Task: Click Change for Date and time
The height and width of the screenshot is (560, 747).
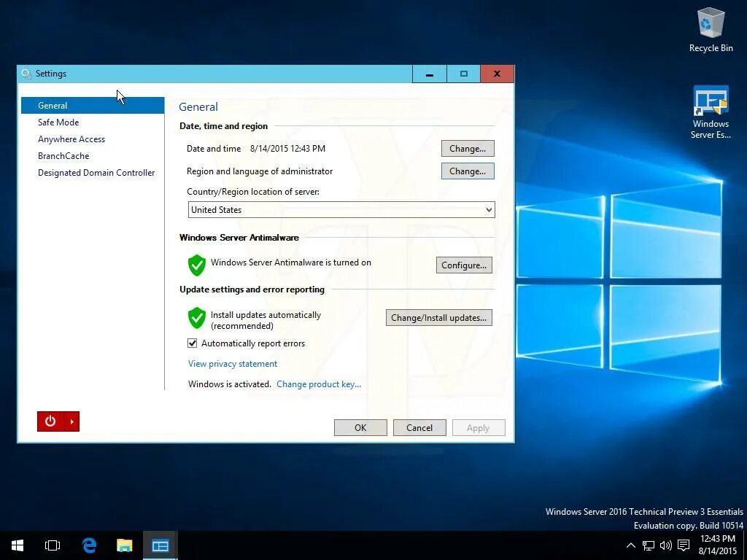Action: coord(468,149)
